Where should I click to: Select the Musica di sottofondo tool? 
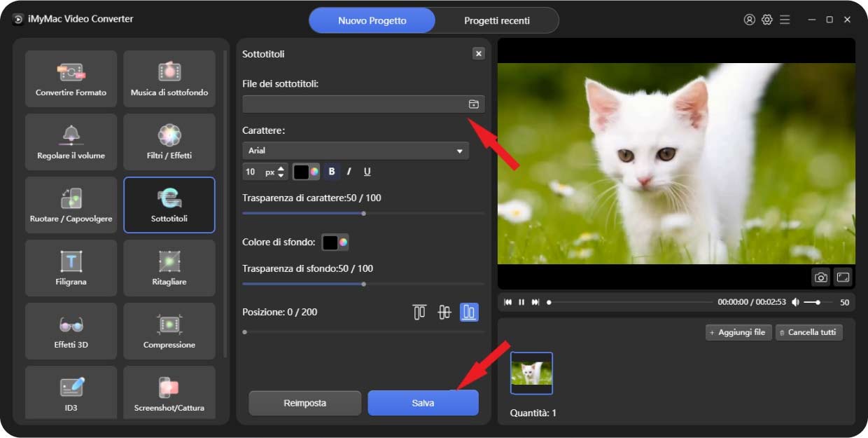169,78
